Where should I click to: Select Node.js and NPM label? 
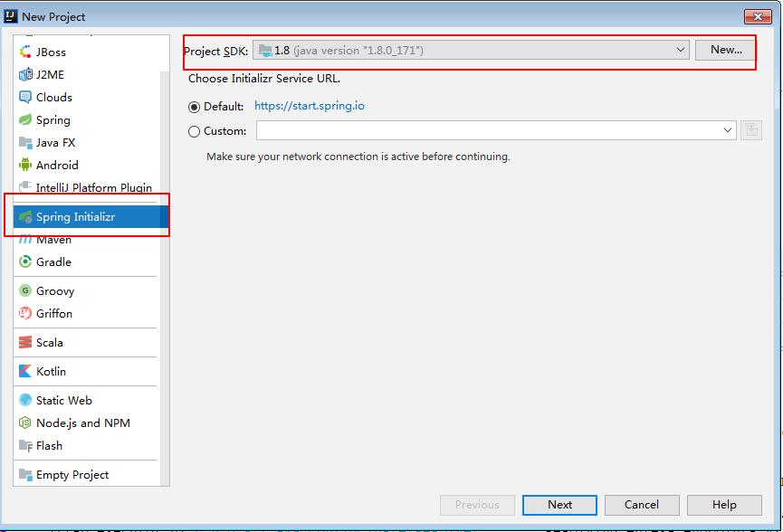tap(83, 423)
